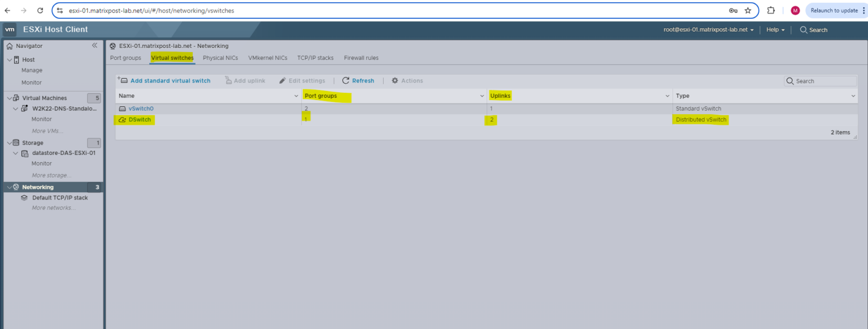Click the VMware logo icon top left
This screenshot has width=868, height=329.
tap(10, 29)
